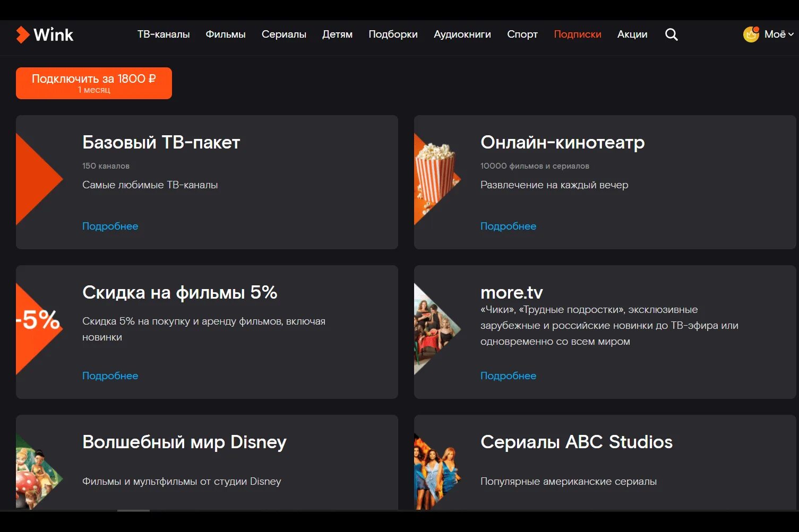Click 'Развлечение на каждый вечер' description
The image size is (799, 532).
(554, 185)
